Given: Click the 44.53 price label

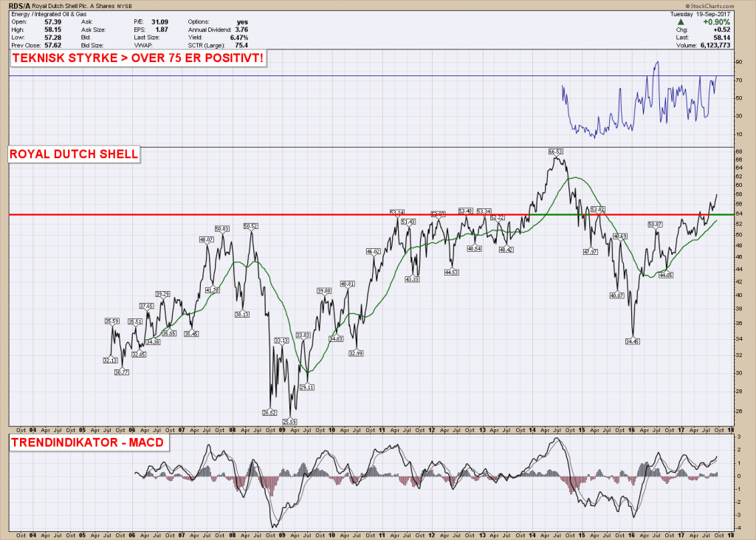Looking at the screenshot, I should (x=451, y=272).
